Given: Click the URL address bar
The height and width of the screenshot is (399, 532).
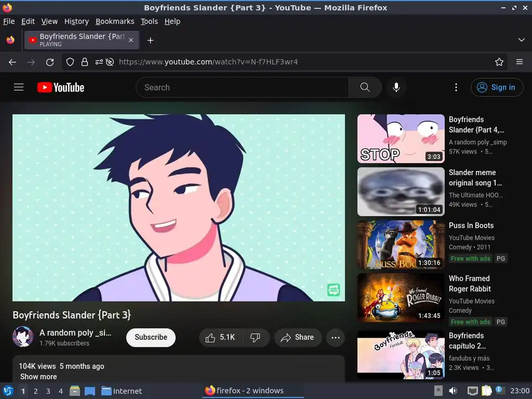Looking at the screenshot, I should coord(284,62).
